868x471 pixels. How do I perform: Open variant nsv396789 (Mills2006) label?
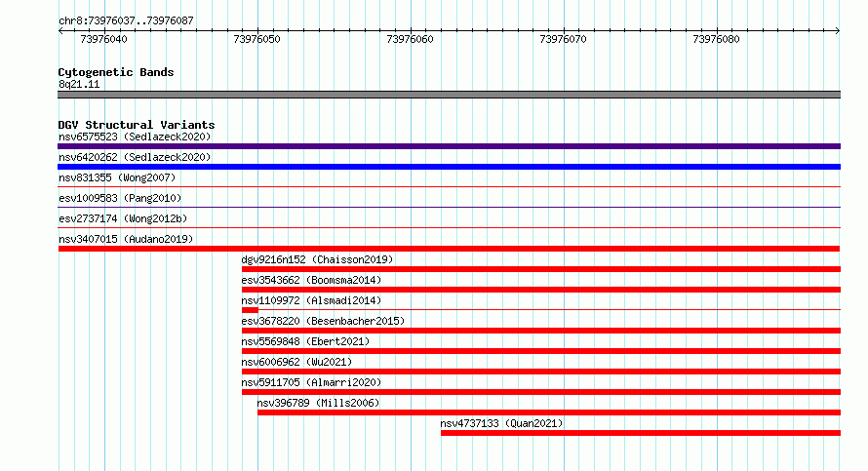tap(318, 403)
